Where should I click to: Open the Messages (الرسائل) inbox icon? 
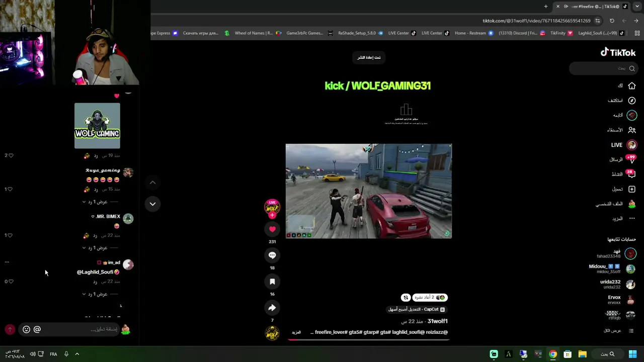click(x=632, y=160)
